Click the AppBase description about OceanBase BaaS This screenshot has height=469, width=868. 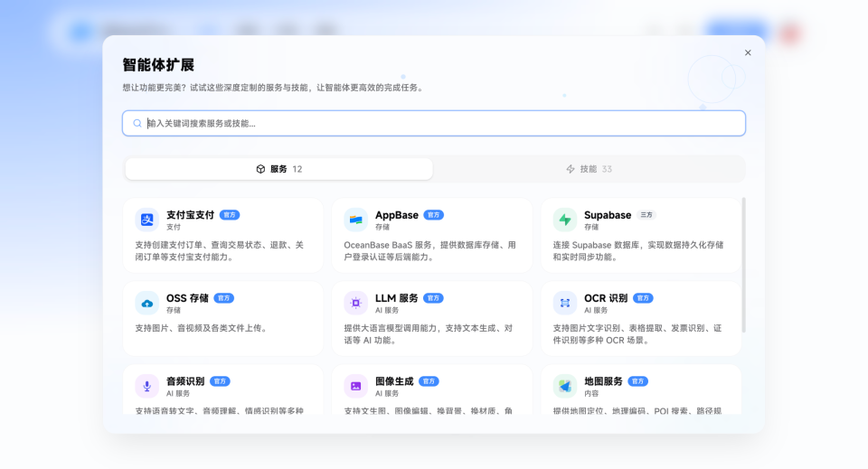pyautogui.click(x=430, y=250)
